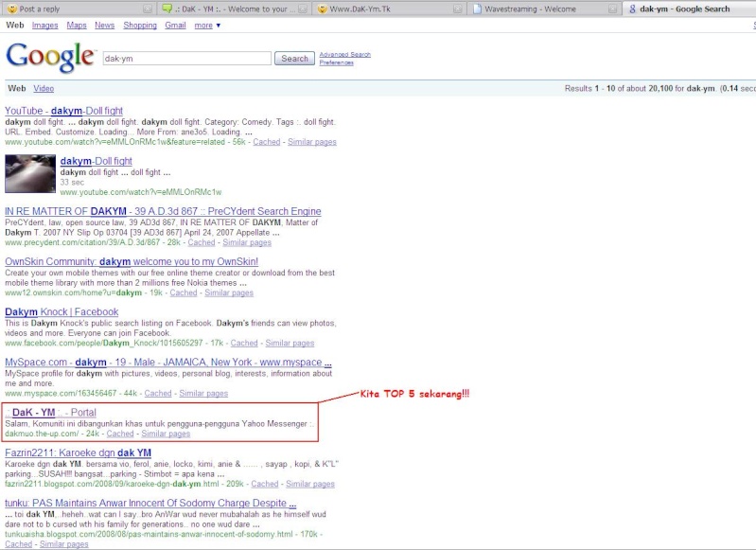Open Maps in the Google top navigation
The height and width of the screenshot is (550, 756).
click(x=77, y=26)
